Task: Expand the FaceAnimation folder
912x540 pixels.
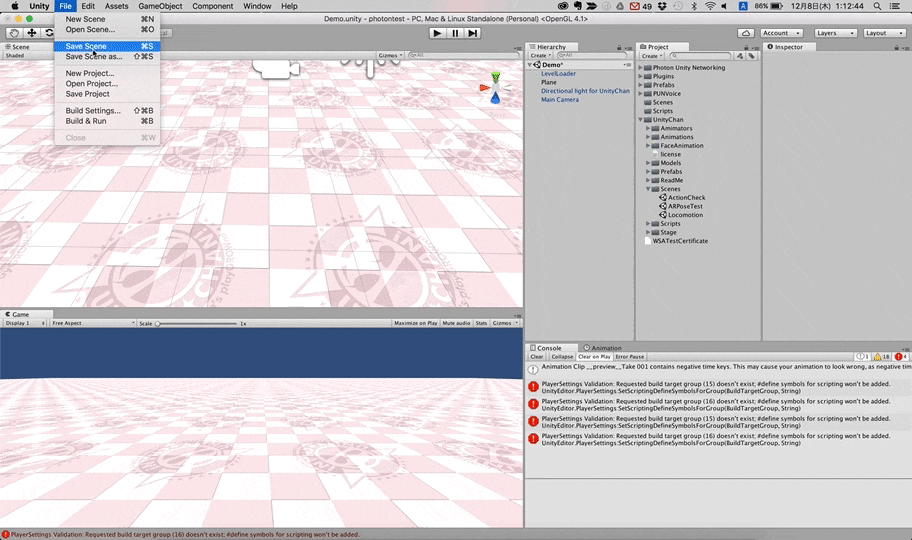Action: click(x=648, y=146)
